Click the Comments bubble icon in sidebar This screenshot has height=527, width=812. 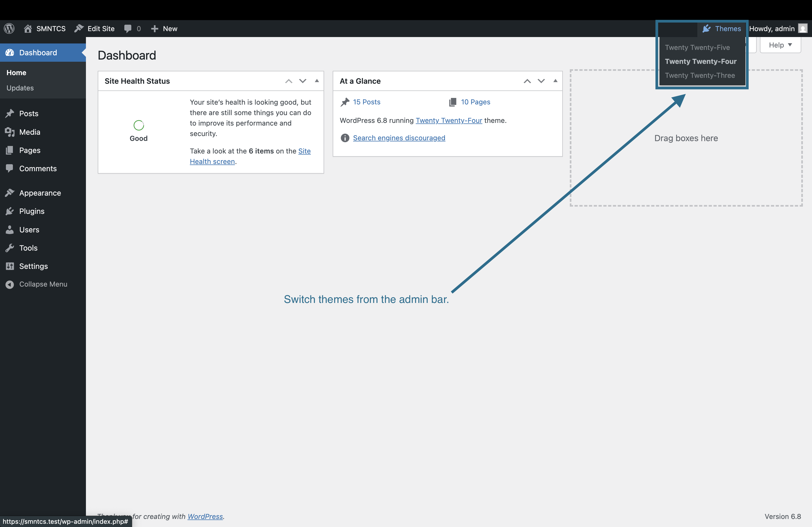[x=10, y=169]
